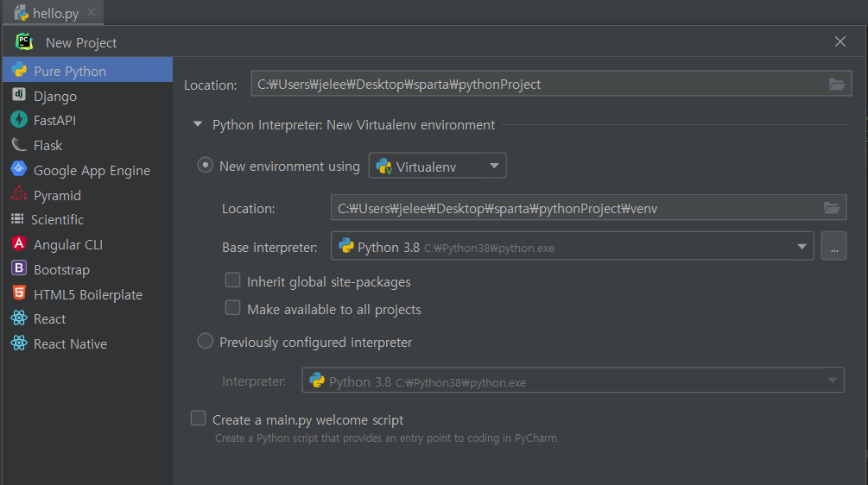Switch to the hello.py editor tab

pos(55,13)
